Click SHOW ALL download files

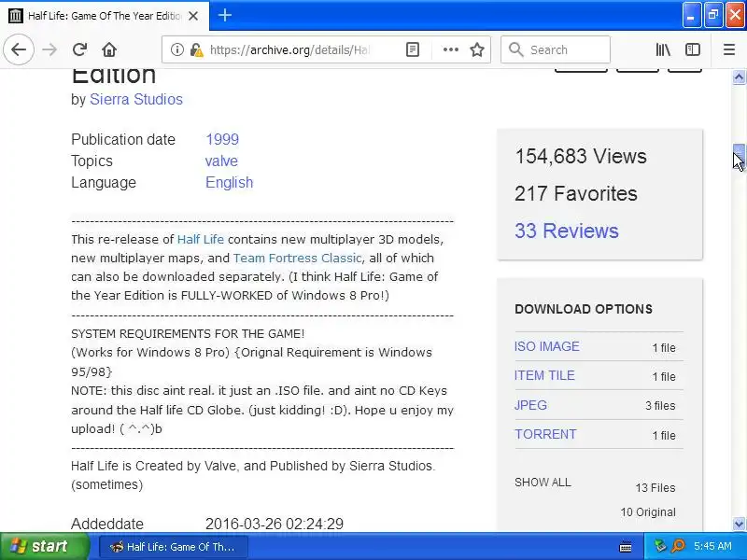(x=543, y=483)
